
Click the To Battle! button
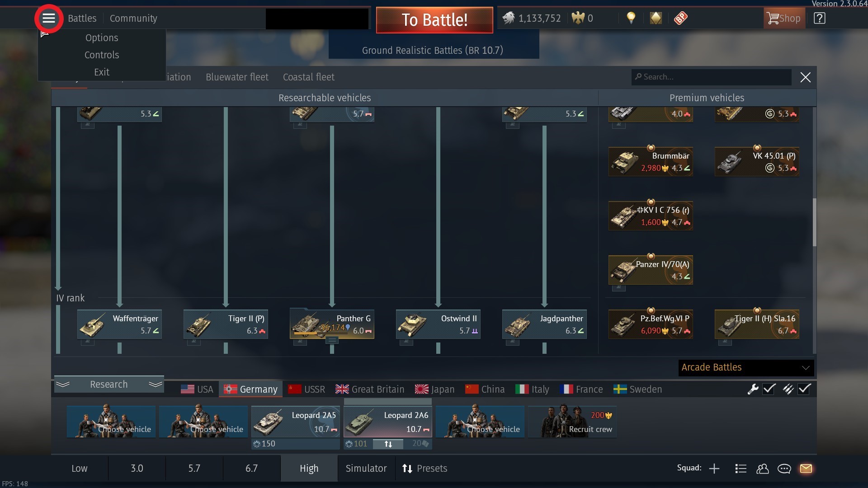pos(434,20)
